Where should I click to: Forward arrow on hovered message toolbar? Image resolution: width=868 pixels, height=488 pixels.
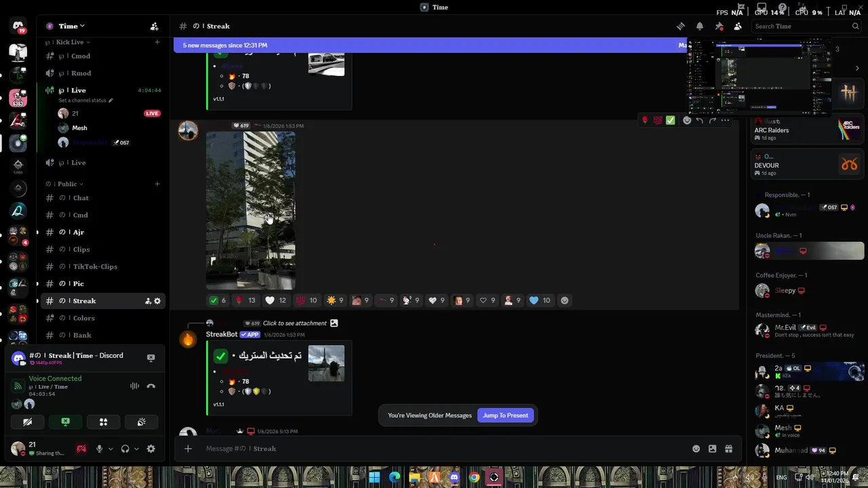[712, 121]
